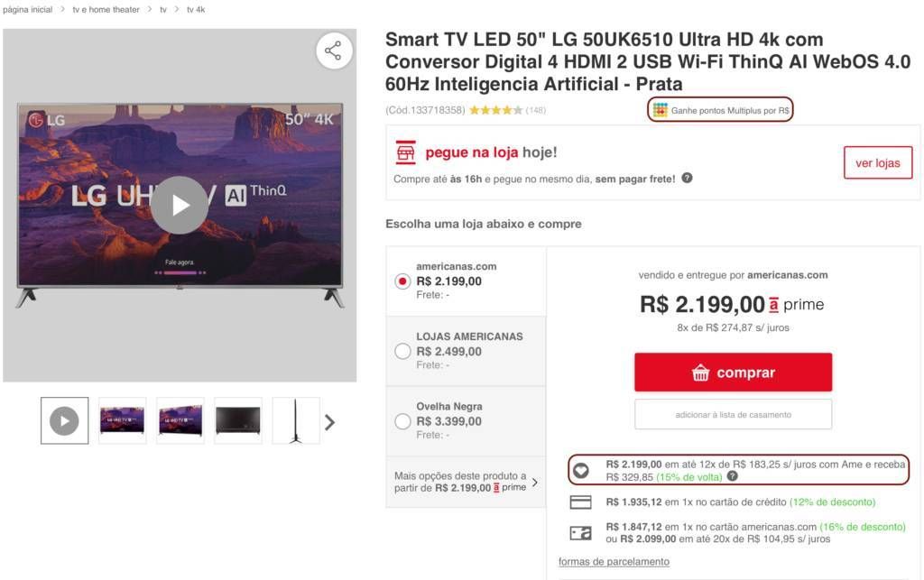The height and width of the screenshot is (580, 924).
Task: Select the LOJAS AMERICANAS seller option
Action: [x=402, y=352]
